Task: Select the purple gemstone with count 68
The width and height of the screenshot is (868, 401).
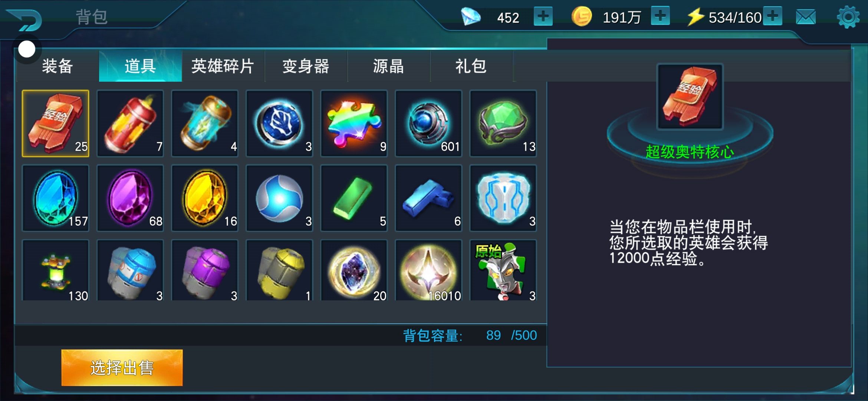Action: click(x=130, y=198)
